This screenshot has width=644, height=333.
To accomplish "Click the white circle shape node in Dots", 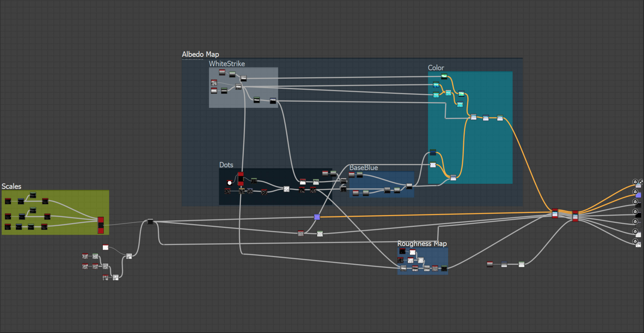I will (x=229, y=183).
